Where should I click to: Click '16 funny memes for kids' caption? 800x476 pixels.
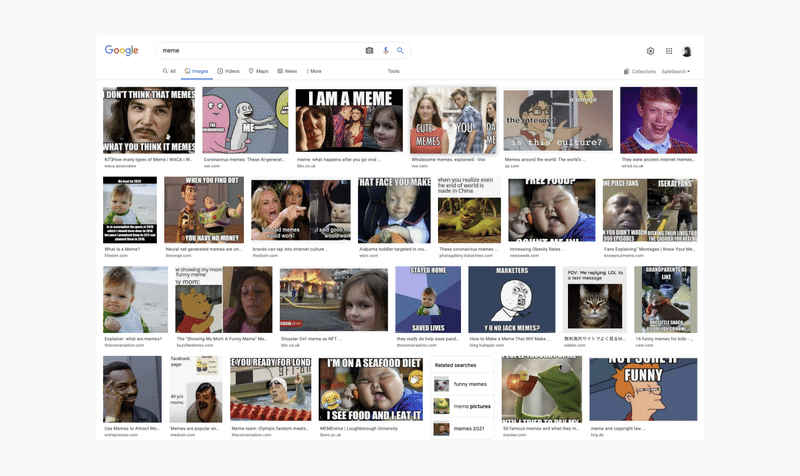pyautogui.click(x=664, y=339)
